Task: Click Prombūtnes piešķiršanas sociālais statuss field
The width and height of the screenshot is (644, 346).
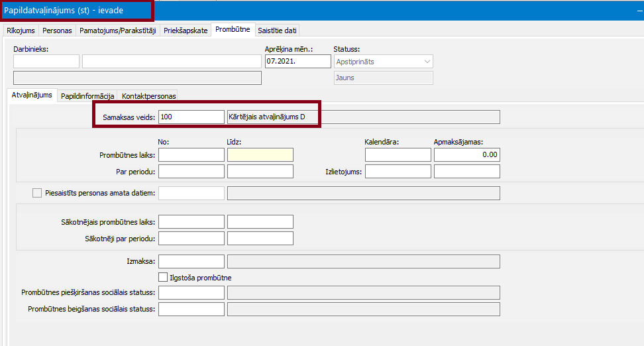Action: 191,293
